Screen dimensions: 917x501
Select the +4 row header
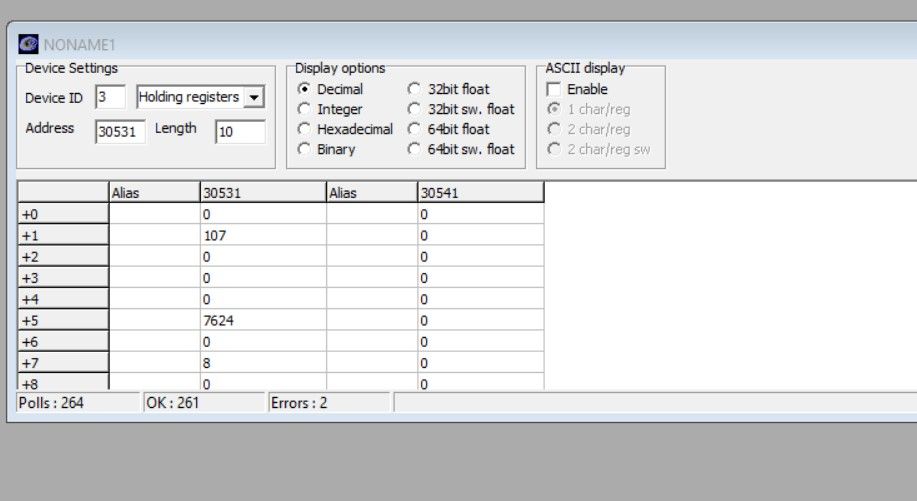tap(63, 299)
